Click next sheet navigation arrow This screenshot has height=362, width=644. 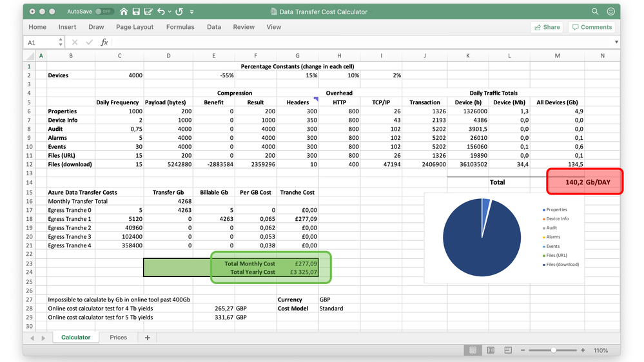(43, 338)
